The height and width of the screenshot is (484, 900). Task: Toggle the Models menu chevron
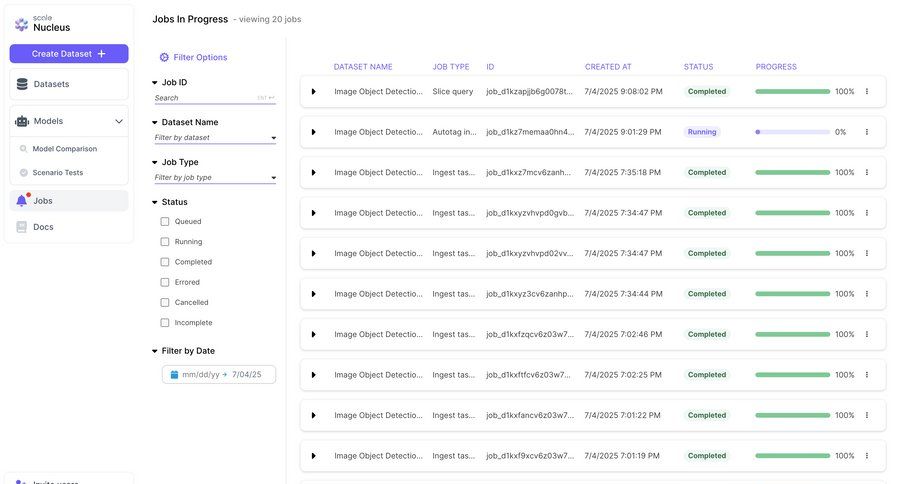pos(119,121)
